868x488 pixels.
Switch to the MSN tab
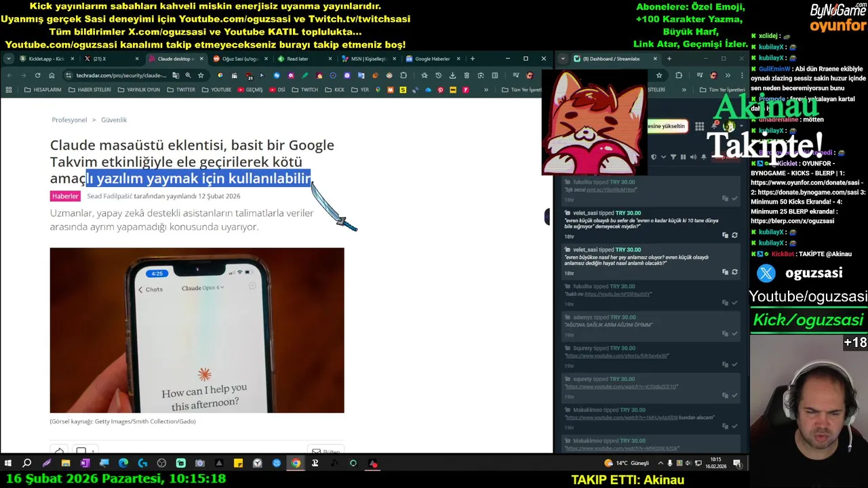tap(368, 59)
